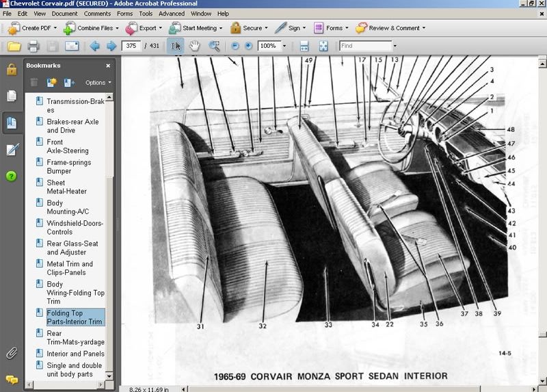This screenshot has height=392, width=547.
Task: Expand the Review & Comment dropdown arrow
Action: point(424,28)
